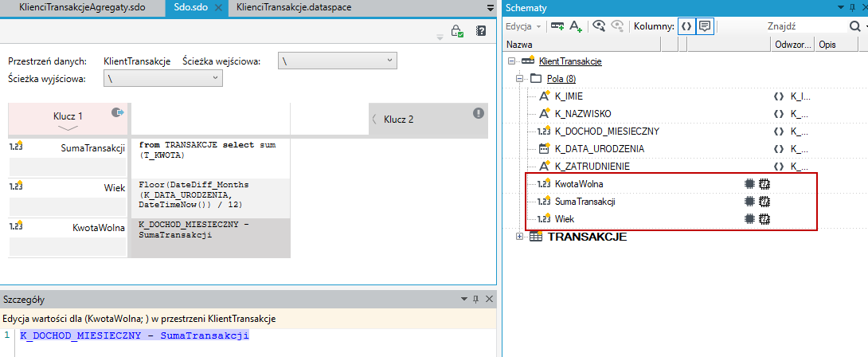Select Wiek label in schema tree
This screenshot has width=868, height=357.
pyautogui.click(x=564, y=219)
